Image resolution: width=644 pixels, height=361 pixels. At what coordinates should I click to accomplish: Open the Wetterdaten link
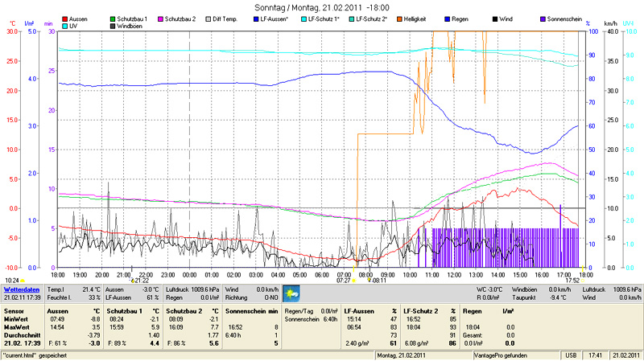(x=22, y=289)
